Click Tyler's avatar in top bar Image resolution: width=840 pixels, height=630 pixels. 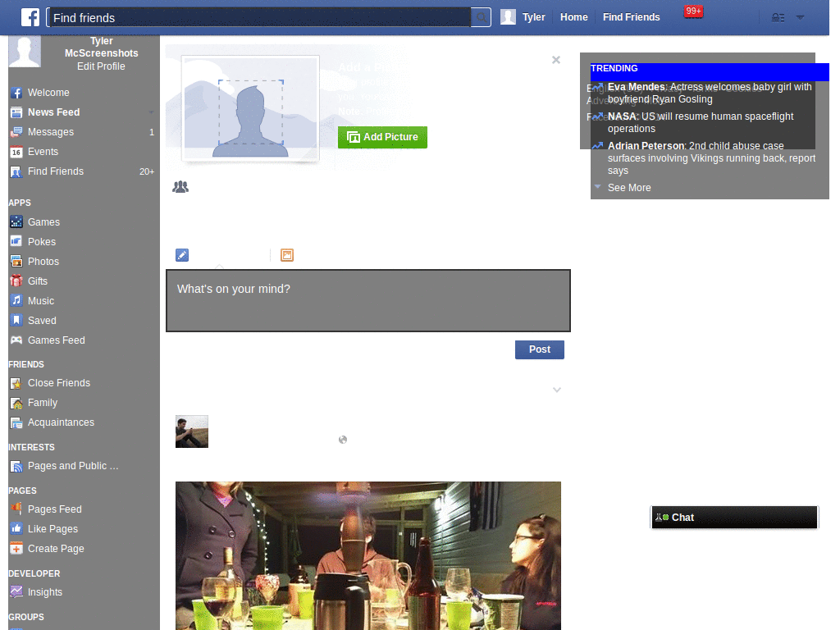508,17
